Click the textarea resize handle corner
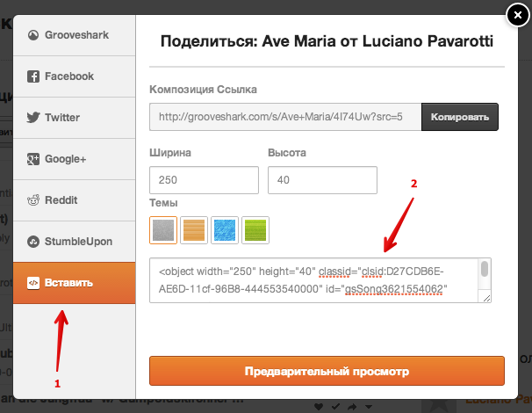The height and width of the screenshot is (413, 532). pyautogui.click(x=486, y=298)
